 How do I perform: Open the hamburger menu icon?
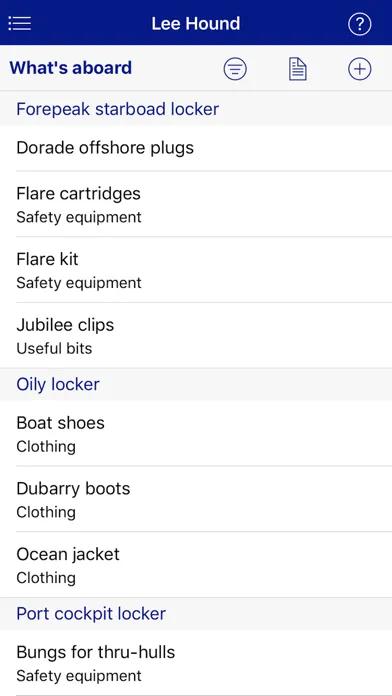click(20, 24)
